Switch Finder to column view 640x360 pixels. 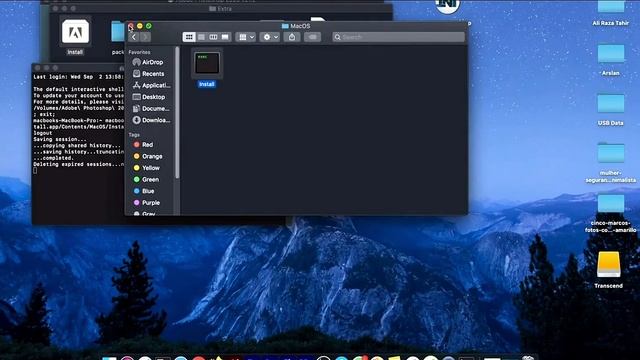(x=213, y=37)
